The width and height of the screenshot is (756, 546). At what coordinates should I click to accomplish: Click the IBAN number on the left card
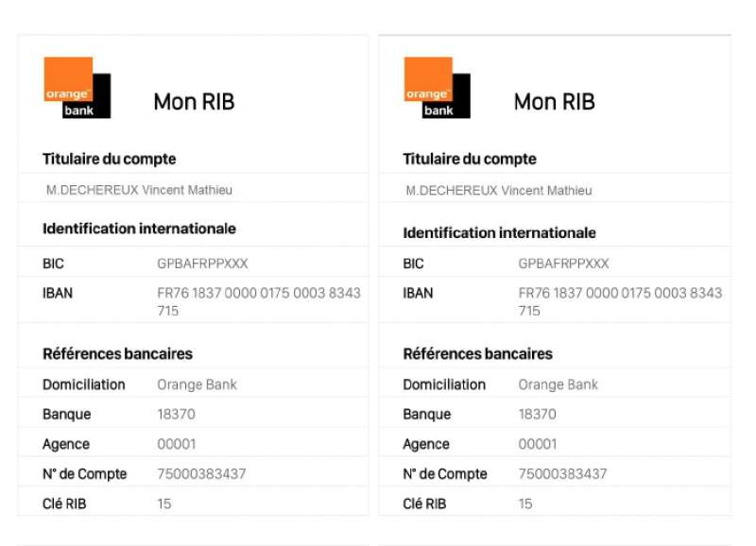(x=258, y=301)
